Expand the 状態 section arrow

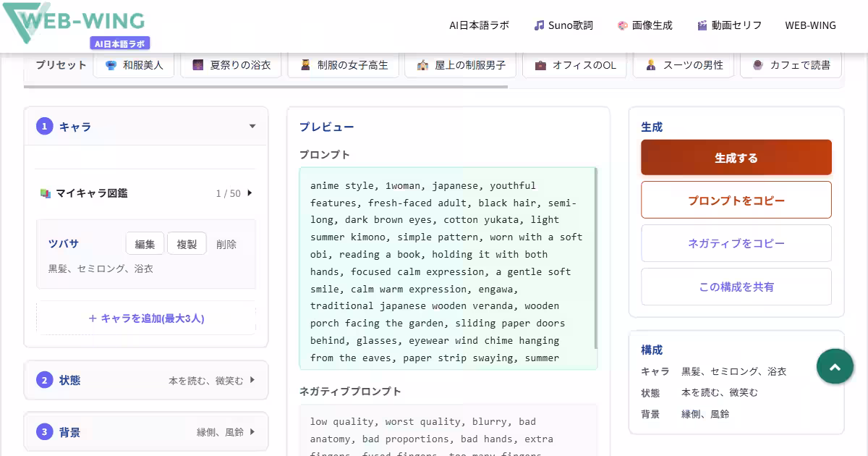252,380
